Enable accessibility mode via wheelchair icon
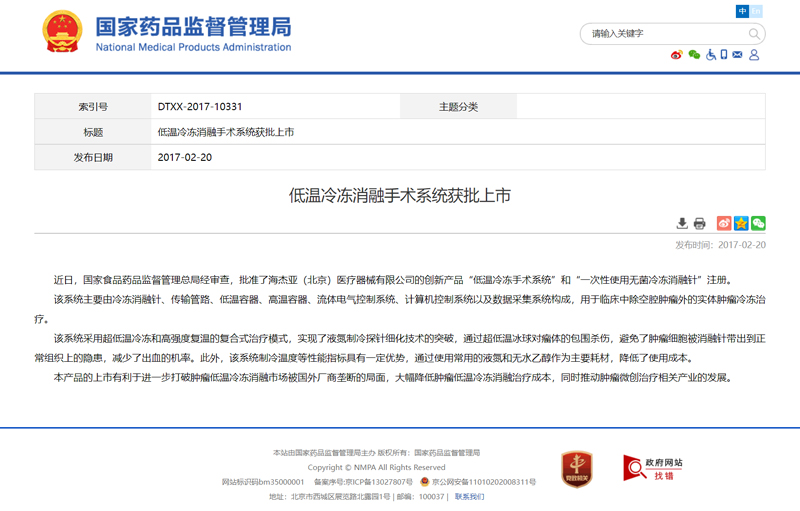800x511 pixels. point(709,55)
